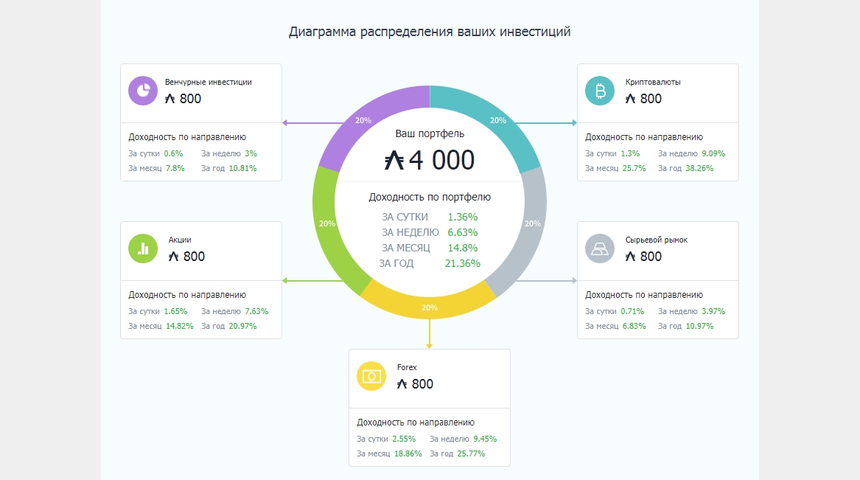860x480 pixels.
Task: Click venture monthly return 7.8%
Action: [175, 168]
